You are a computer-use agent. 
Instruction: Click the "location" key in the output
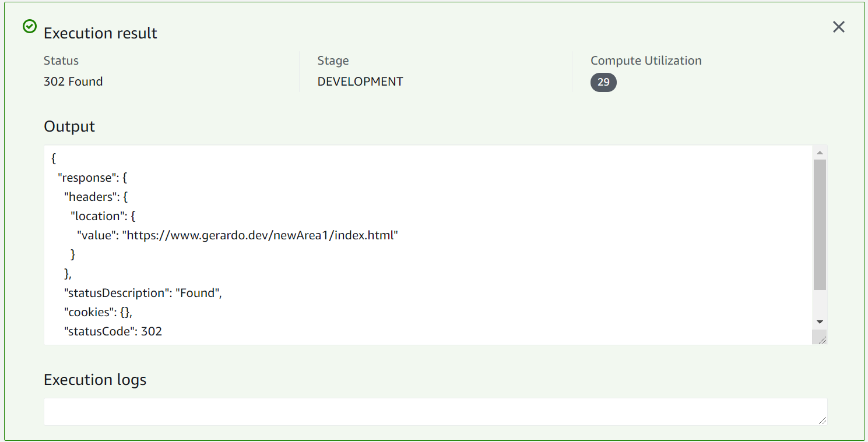[x=96, y=216]
